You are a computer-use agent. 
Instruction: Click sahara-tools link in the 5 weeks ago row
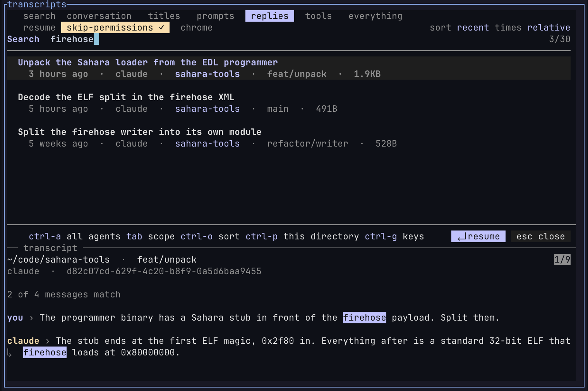[x=207, y=143]
